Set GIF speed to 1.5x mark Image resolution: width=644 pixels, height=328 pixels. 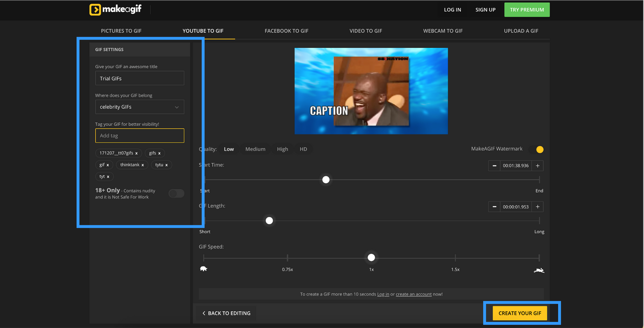tap(455, 258)
